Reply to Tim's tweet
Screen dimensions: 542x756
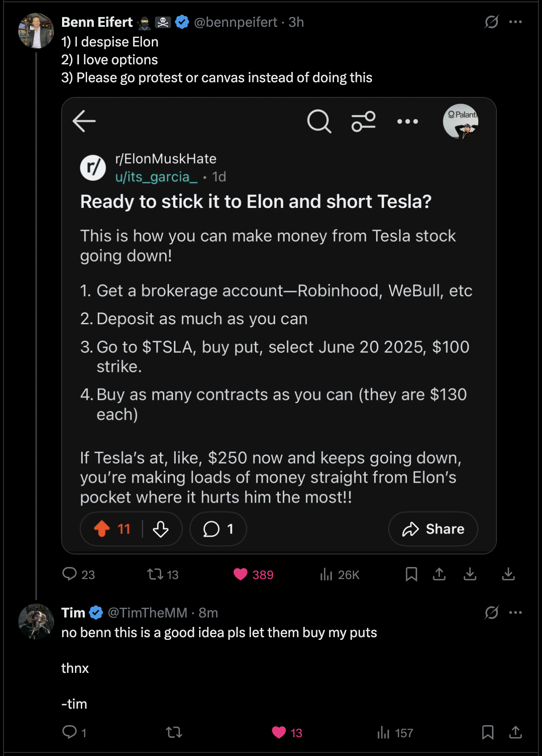(70, 732)
